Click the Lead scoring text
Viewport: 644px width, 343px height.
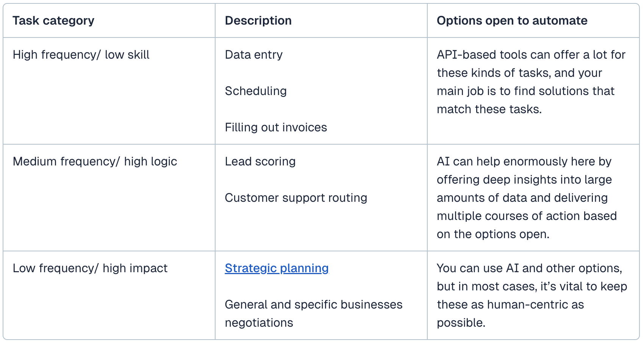pos(260,161)
